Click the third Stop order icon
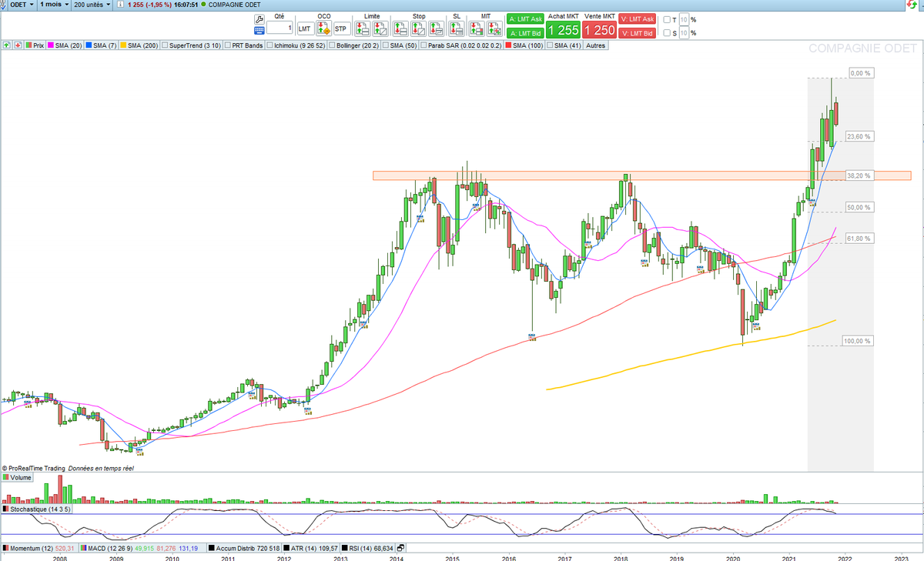This screenshot has height=561, width=924. pos(436,29)
